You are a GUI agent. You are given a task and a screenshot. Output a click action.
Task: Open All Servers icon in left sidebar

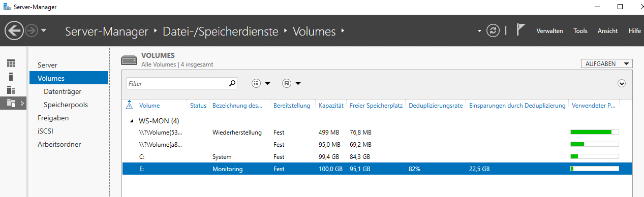pyautogui.click(x=11, y=90)
